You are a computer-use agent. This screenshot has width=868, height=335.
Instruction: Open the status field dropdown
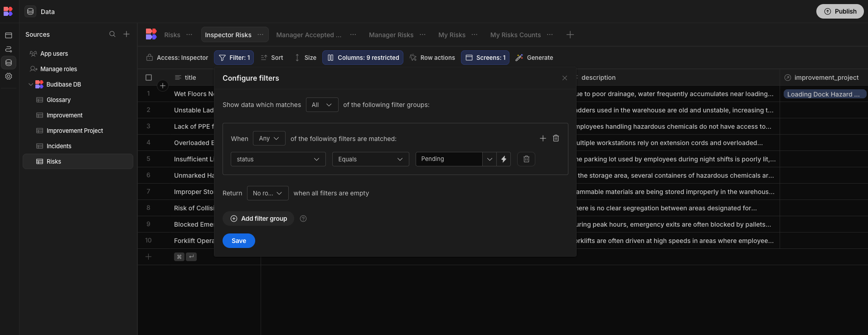278,159
